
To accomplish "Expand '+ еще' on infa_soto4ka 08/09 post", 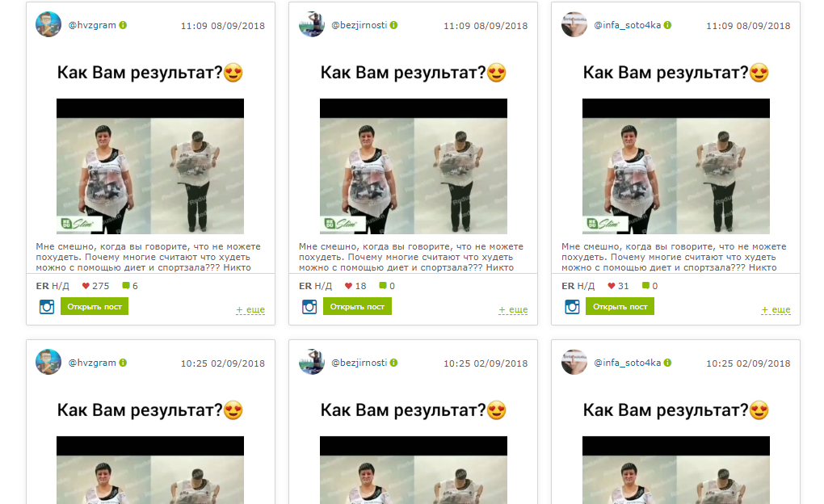I will pyautogui.click(x=776, y=309).
